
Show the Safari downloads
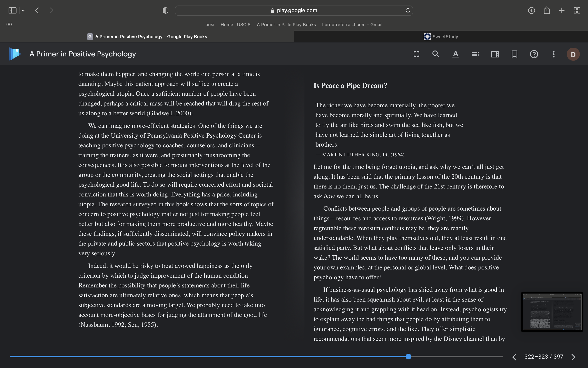pos(531,10)
